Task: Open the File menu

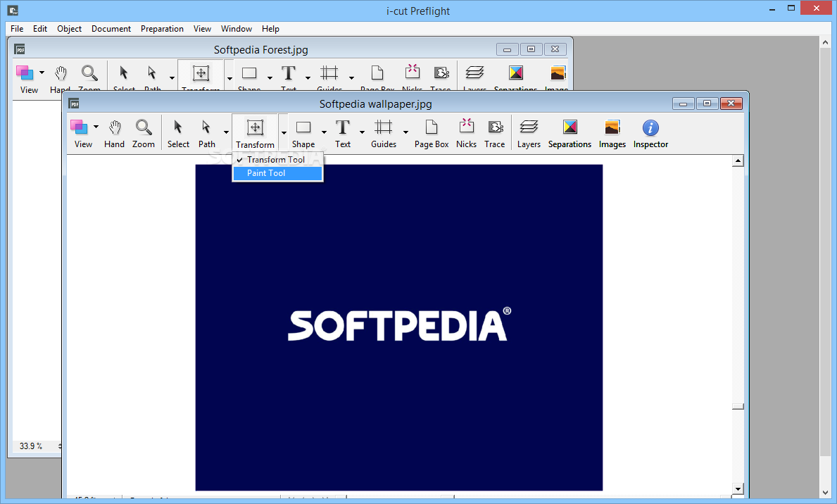Action: click(x=17, y=29)
